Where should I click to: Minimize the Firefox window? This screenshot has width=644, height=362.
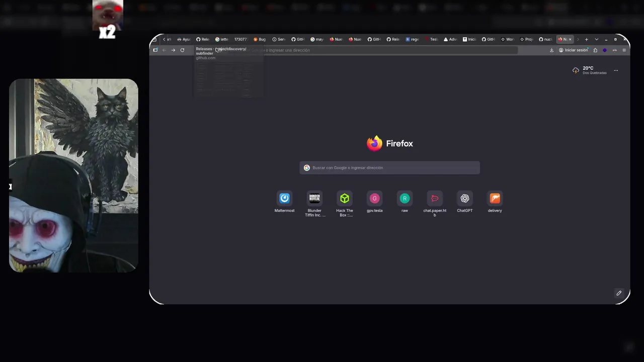[x=606, y=39]
